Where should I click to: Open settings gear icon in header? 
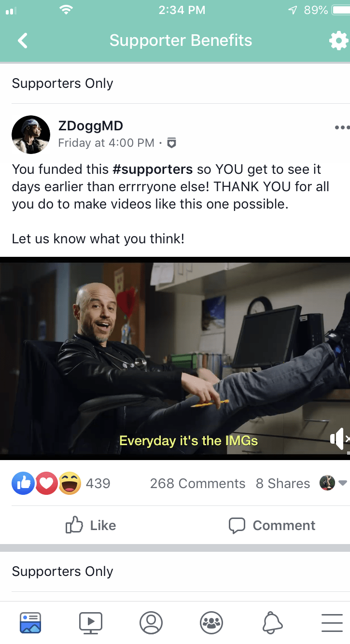pos(338,41)
